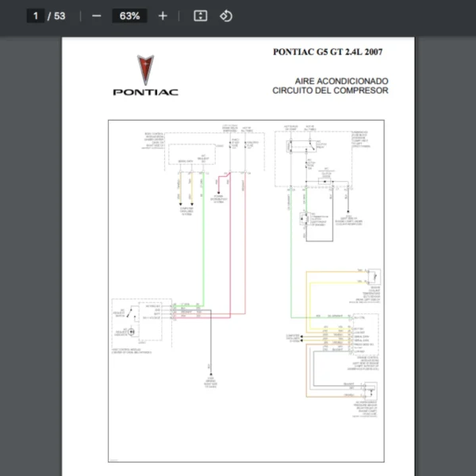
Task: Click the Pontiac arrowhead logo
Action: coord(145,70)
